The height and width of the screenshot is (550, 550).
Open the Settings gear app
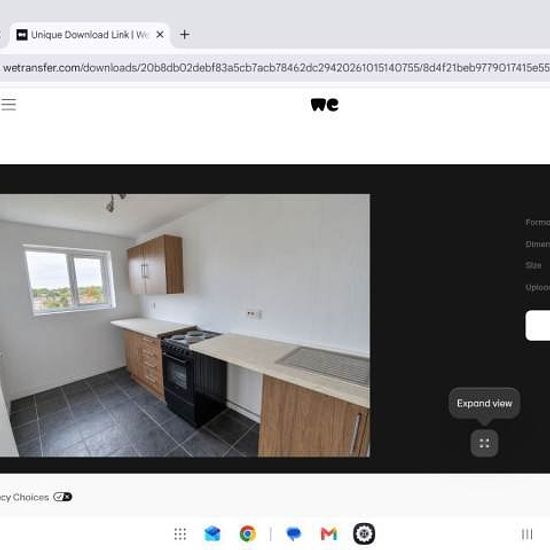click(x=364, y=534)
